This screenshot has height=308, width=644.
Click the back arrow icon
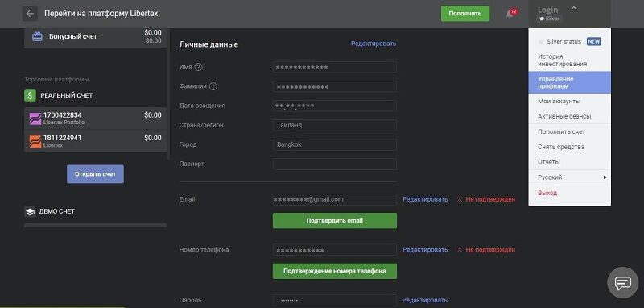(x=30, y=14)
